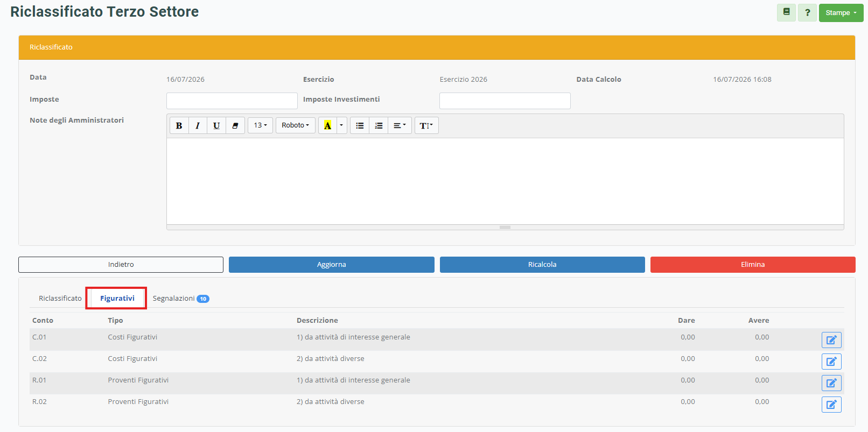This screenshot has height=432, width=868.
Task: Open help with the question mark icon
Action: (807, 12)
